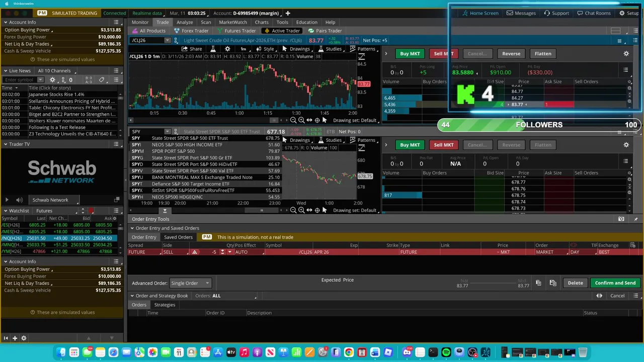Select the crosshair cursor tool under /CLJ26 chart
Image resolution: width=644 pixels, height=362 pixels.
point(317,120)
